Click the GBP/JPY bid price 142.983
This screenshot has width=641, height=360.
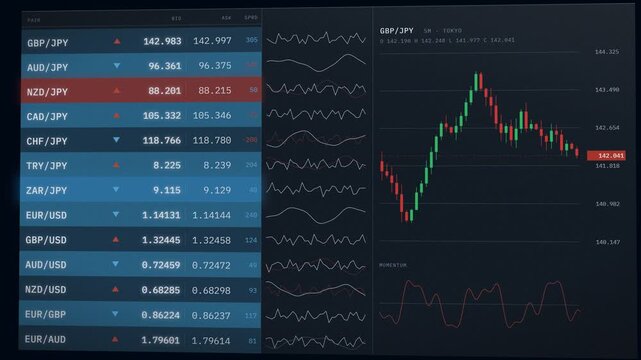(162, 41)
